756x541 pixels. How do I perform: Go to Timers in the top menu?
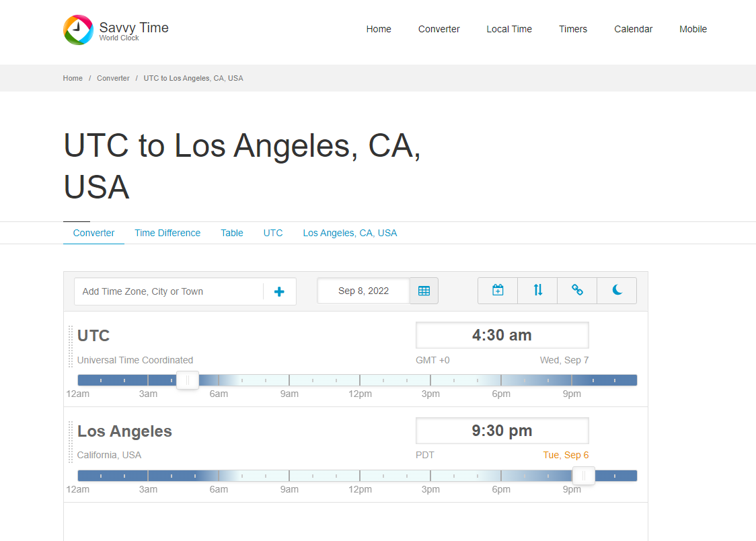tap(573, 29)
